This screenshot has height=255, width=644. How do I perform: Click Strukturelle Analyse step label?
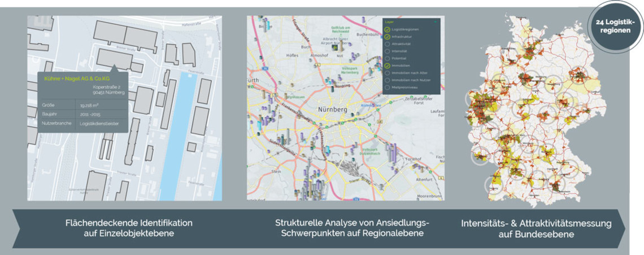[353, 228]
